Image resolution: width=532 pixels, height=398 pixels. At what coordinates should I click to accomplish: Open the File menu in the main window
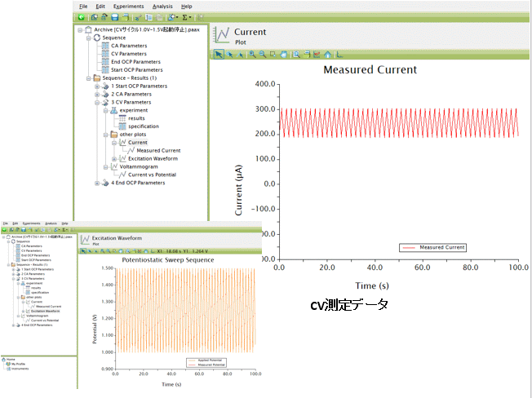[83, 6]
